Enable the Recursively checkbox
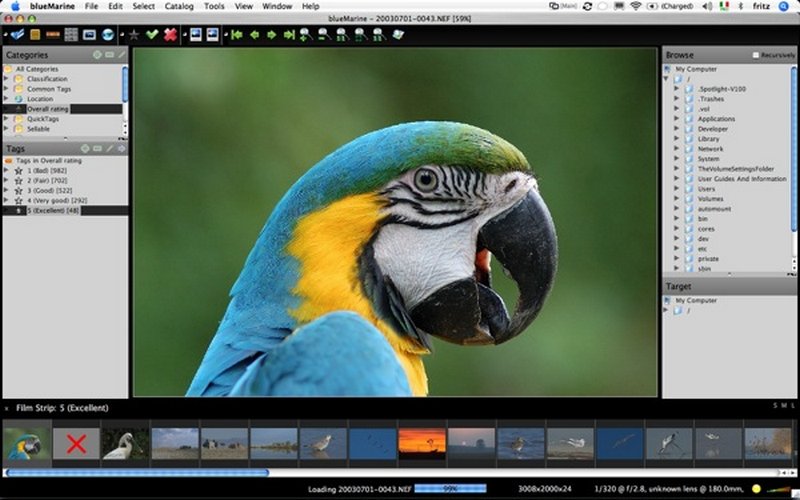 click(x=756, y=55)
